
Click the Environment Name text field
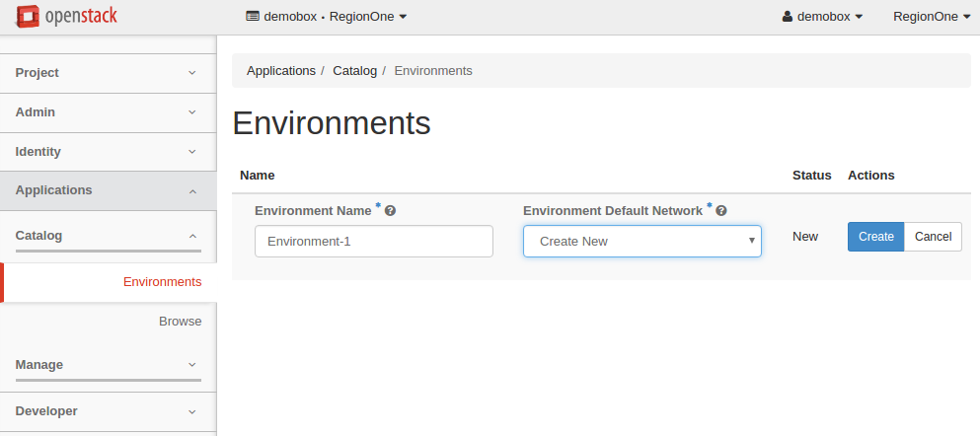click(x=373, y=241)
